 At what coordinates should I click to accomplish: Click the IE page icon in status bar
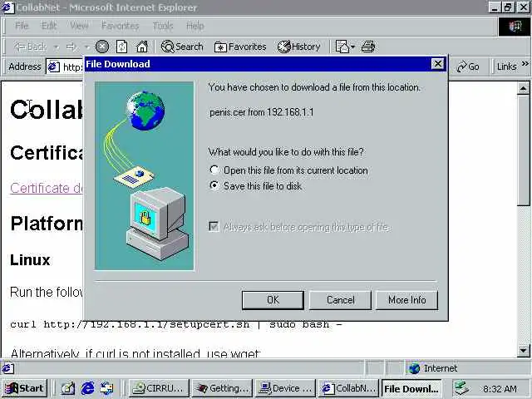[7, 368]
